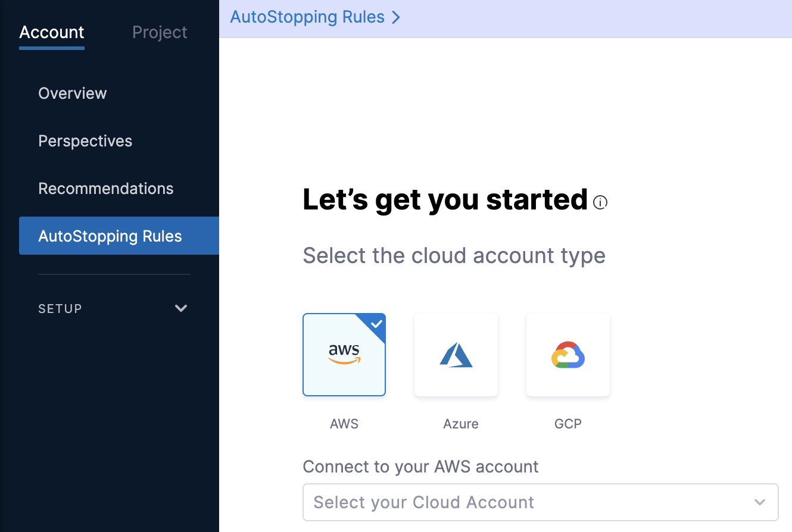Click the AWS label text
This screenshot has height=532, width=792.
344,424
